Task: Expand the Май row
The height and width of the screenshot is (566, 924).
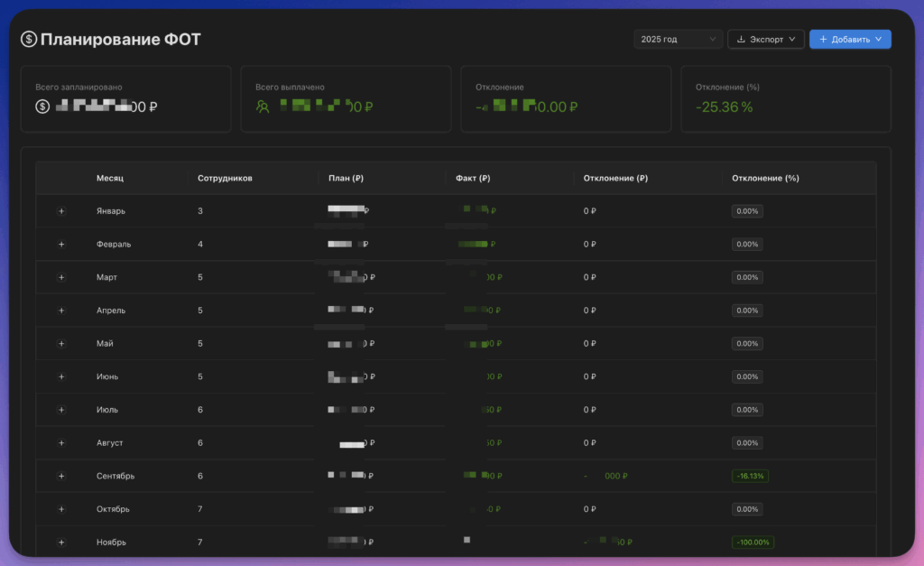Action: pos(61,343)
